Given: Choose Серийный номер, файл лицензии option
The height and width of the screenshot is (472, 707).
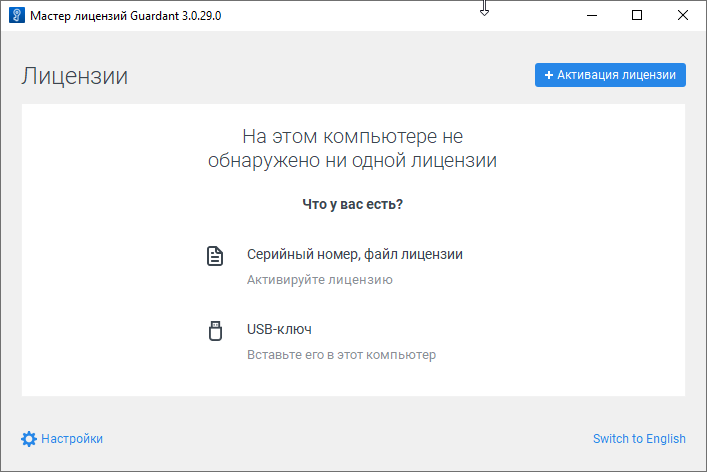Looking at the screenshot, I should [x=354, y=254].
